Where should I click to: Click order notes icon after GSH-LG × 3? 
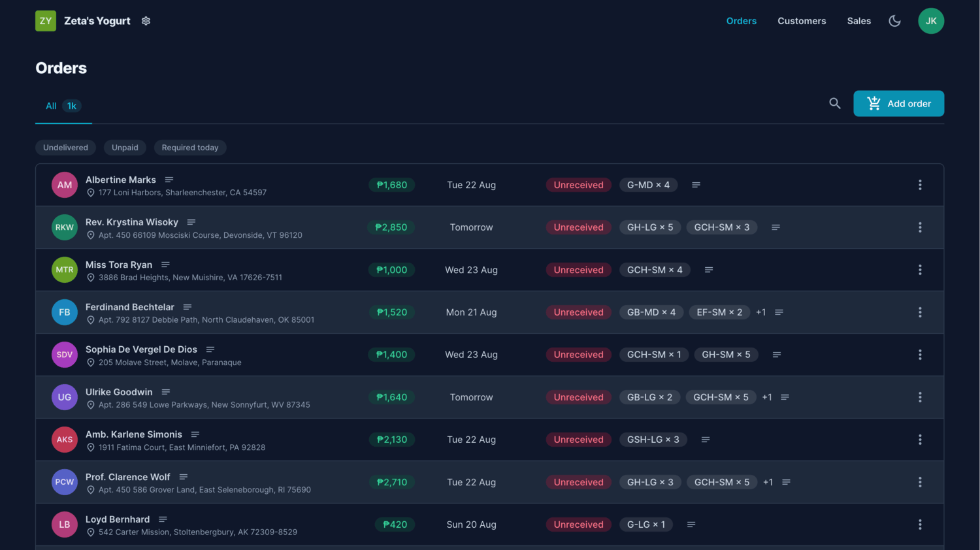click(x=706, y=440)
